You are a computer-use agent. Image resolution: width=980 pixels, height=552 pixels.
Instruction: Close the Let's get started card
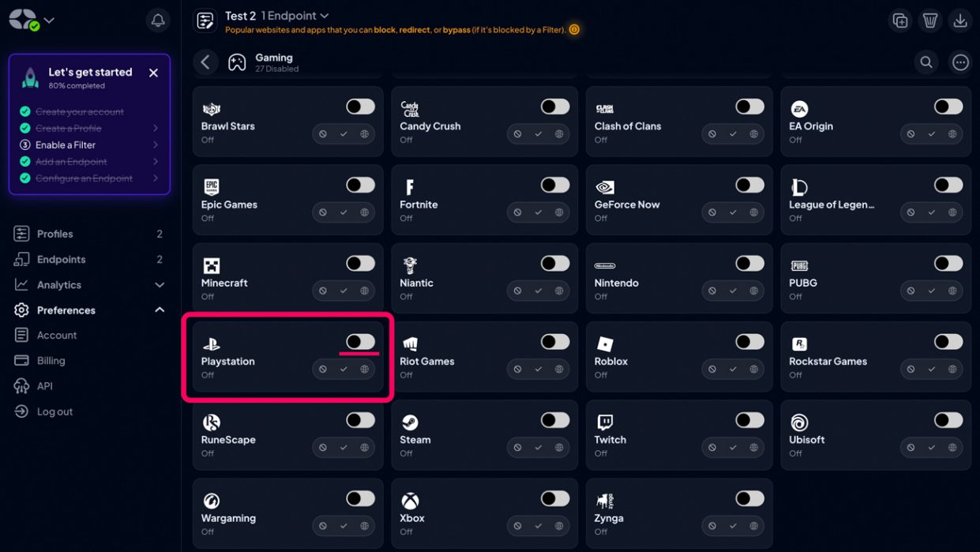(153, 73)
